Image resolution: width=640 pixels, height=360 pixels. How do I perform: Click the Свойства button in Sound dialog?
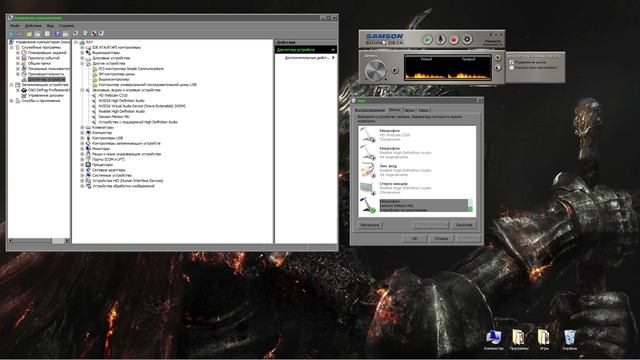[464, 225]
